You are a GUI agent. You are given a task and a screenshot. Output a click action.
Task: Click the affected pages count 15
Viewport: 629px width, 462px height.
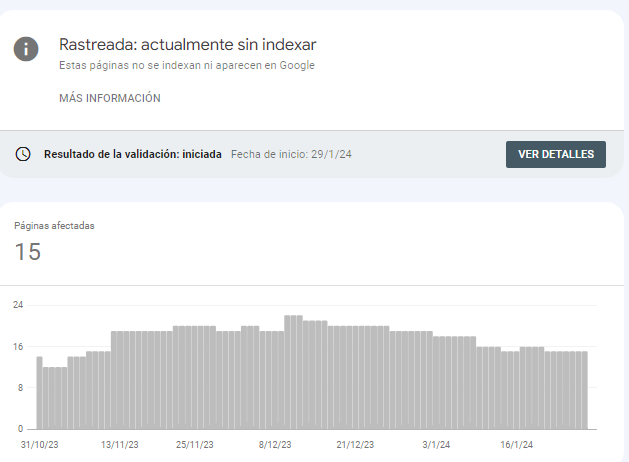coord(28,252)
